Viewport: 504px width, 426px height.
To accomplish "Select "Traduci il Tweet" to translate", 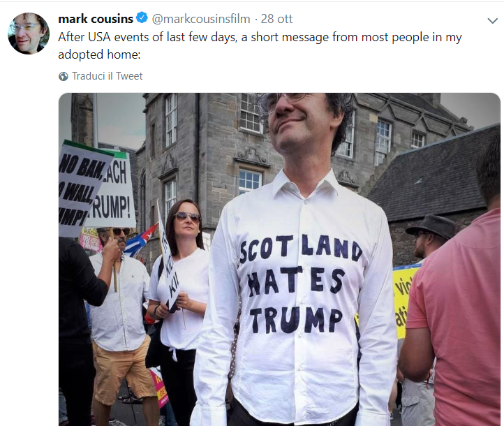I will (107, 76).
